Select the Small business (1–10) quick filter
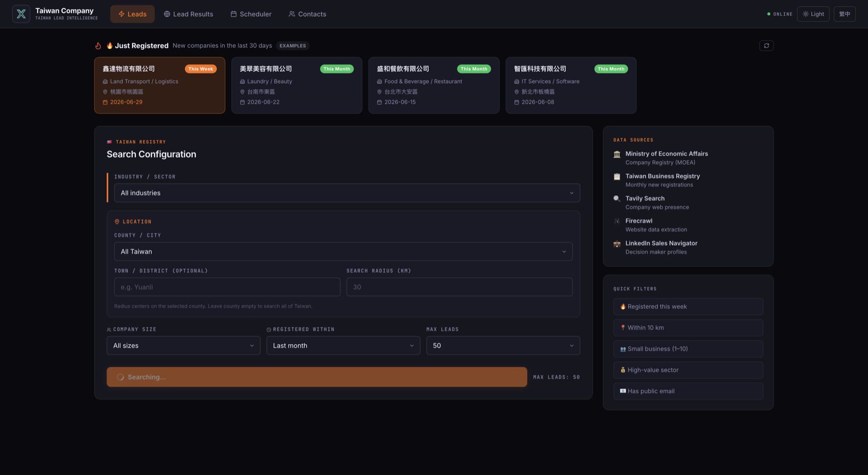 688,349
